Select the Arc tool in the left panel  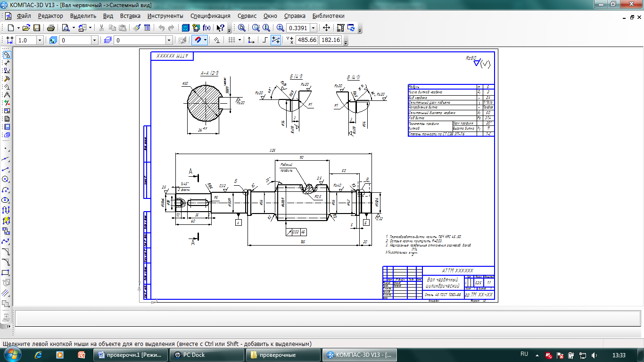(x=6, y=189)
